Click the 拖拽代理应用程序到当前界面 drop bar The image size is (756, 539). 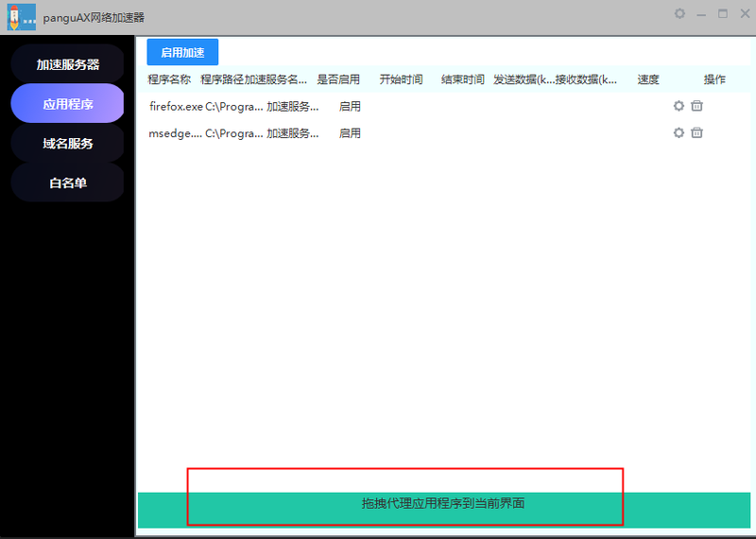click(x=444, y=510)
